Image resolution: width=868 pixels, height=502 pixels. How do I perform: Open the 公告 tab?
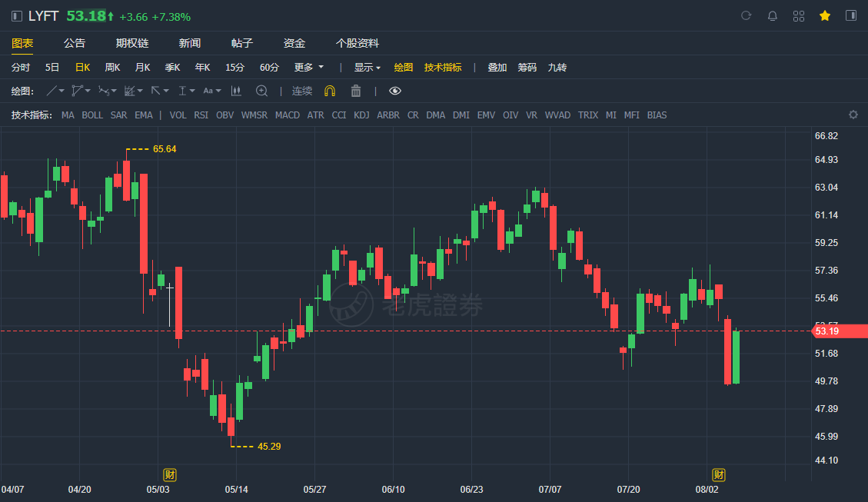[x=74, y=43]
